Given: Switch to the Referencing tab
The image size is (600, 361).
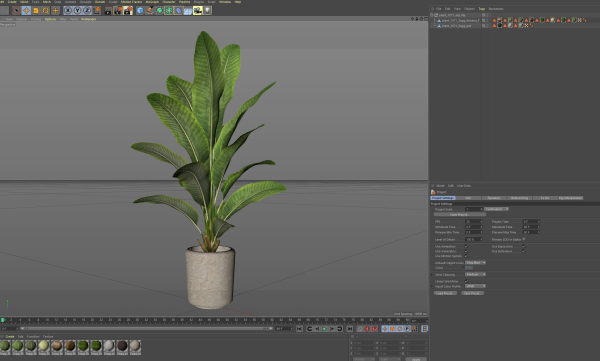Looking at the screenshot, I should tap(520, 198).
